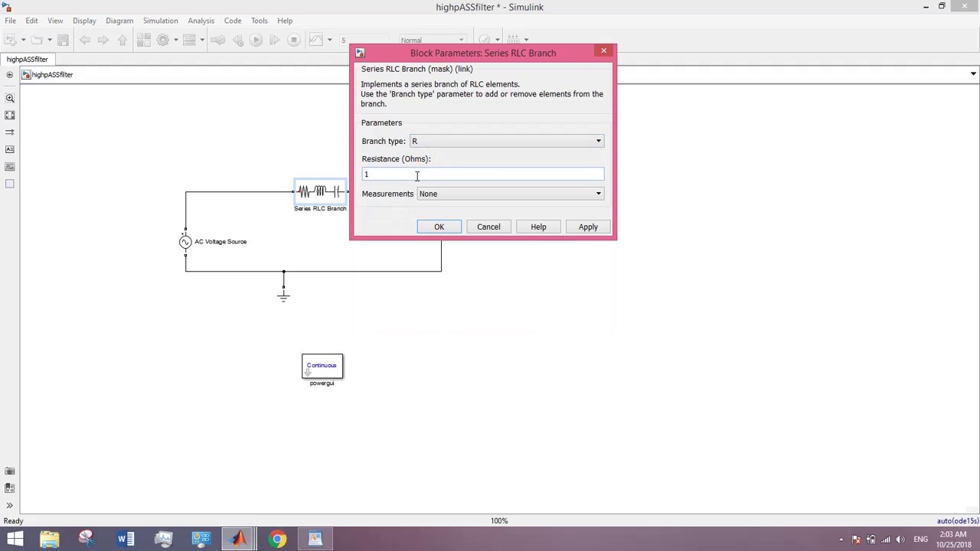The width and height of the screenshot is (980, 551).
Task: Click the Step Forward toolbar icon
Action: (274, 40)
